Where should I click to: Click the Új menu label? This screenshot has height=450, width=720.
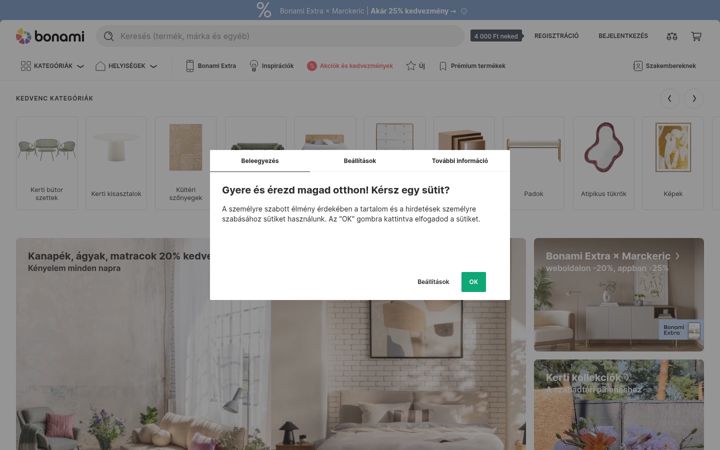422,66
